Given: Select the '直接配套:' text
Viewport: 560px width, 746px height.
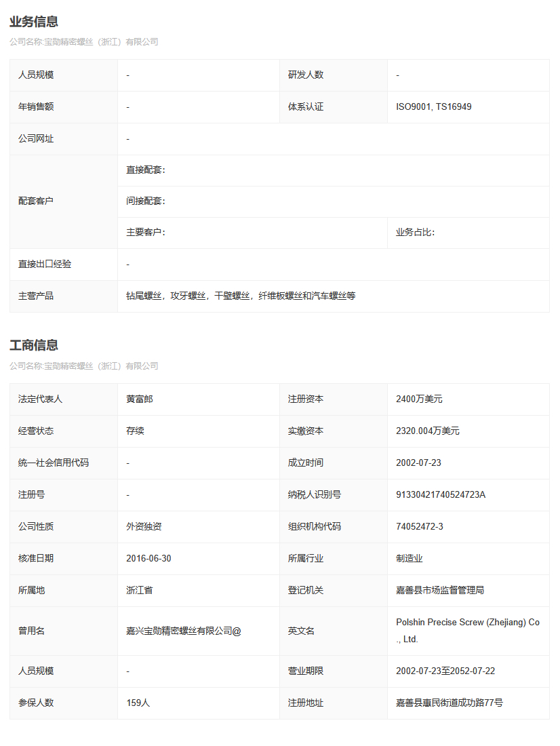Looking at the screenshot, I should click(146, 170).
